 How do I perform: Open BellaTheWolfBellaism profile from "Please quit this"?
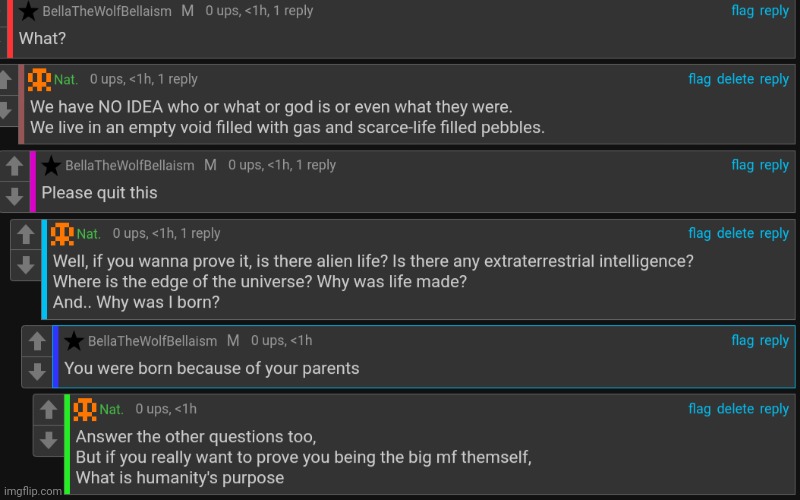(x=130, y=165)
